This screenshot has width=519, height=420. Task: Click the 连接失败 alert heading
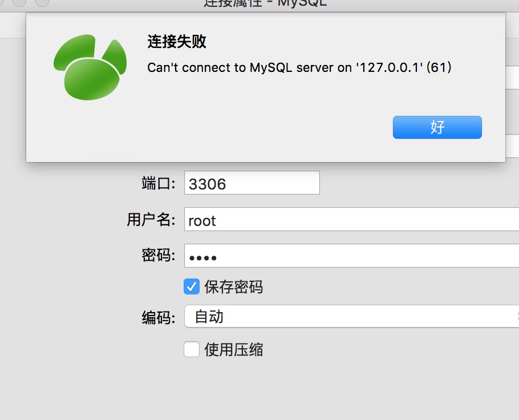click(177, 42)
